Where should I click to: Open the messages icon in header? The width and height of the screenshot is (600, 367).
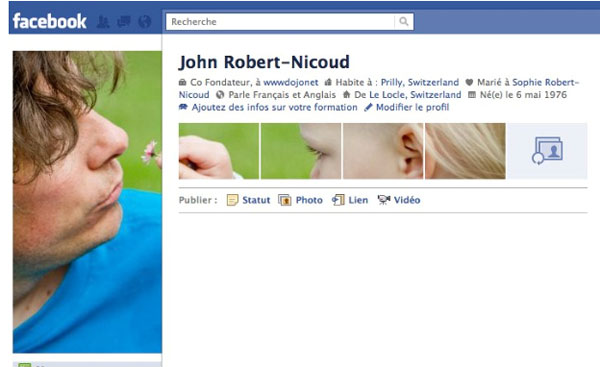(124, 21)
